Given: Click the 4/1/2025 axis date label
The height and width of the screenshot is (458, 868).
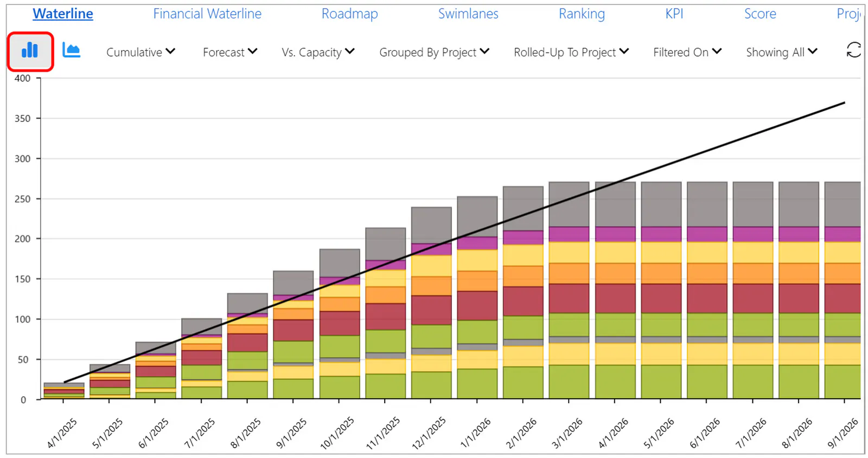Looking at the screenshot, I should 62,433.
